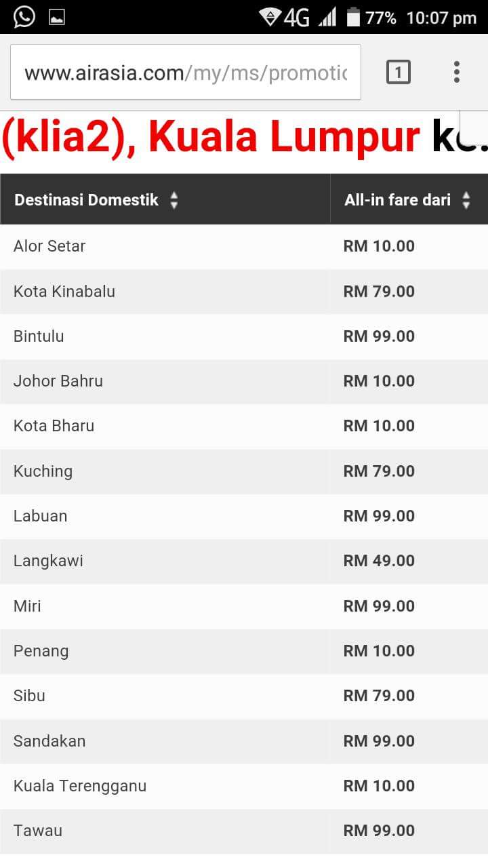Tap the Kuala Terengganu row
This screenshot has width=488, height=868.
(244, 786)
